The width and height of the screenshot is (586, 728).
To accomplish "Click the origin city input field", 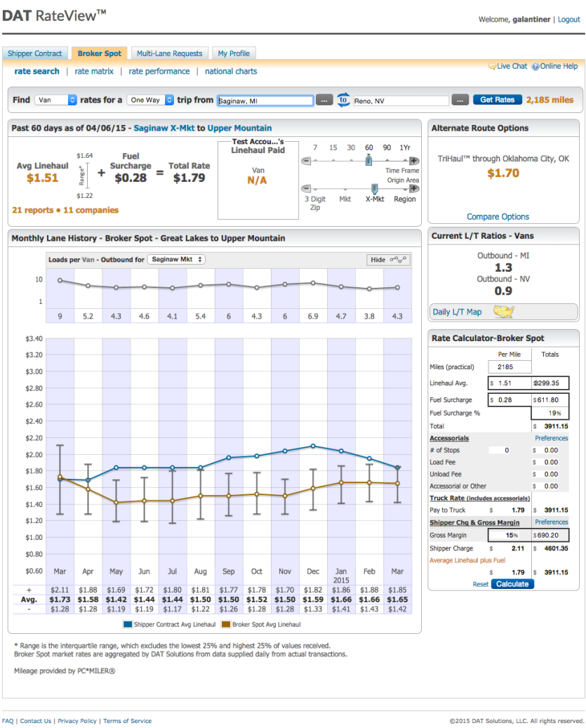I will pyautogui.click(x=265, y=101).
